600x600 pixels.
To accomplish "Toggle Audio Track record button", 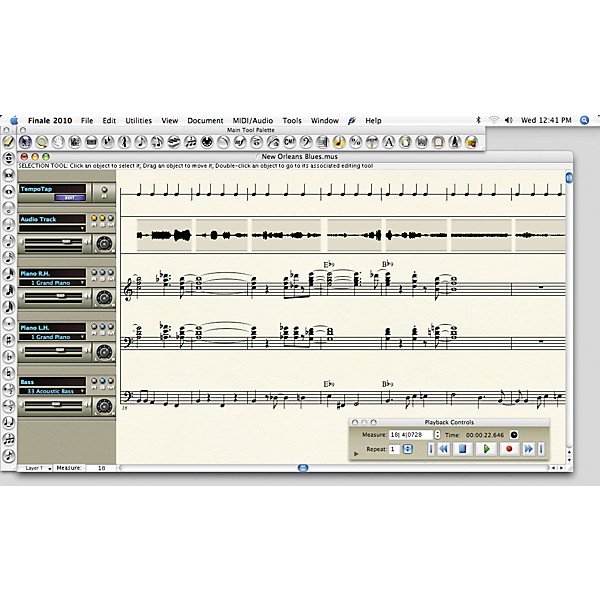I will click(94, 218).
